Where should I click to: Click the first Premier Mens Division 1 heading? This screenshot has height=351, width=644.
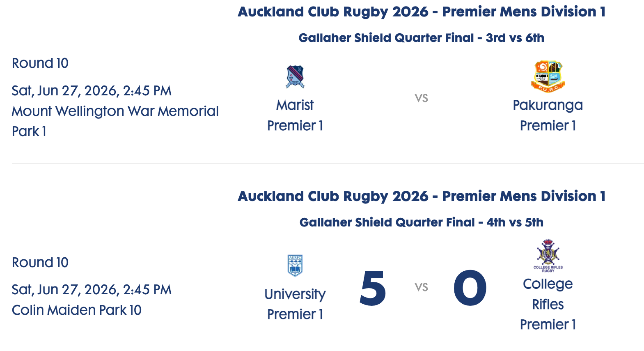pyautogui.click(x=422, y=12)
